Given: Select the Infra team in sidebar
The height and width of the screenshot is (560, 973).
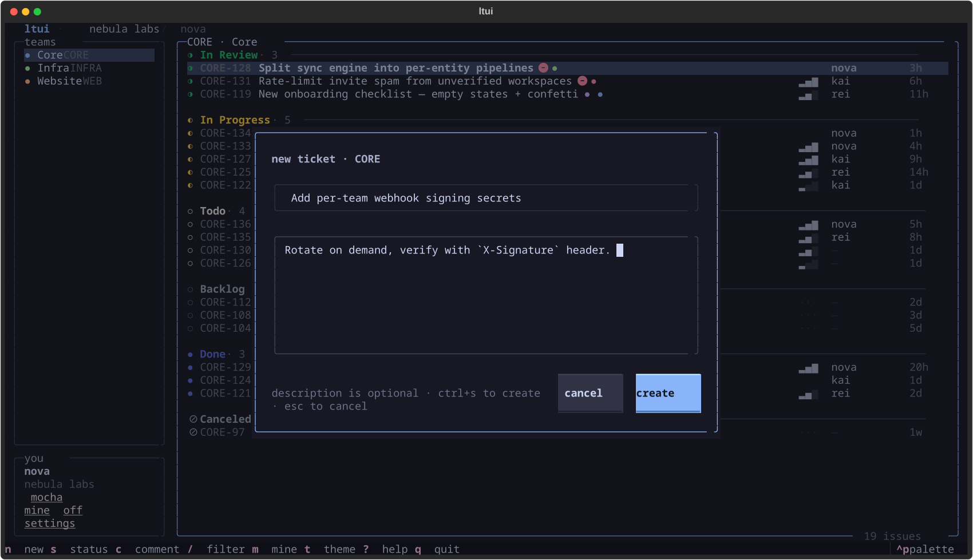Looking at the screenshot, I should coord(89,68).
